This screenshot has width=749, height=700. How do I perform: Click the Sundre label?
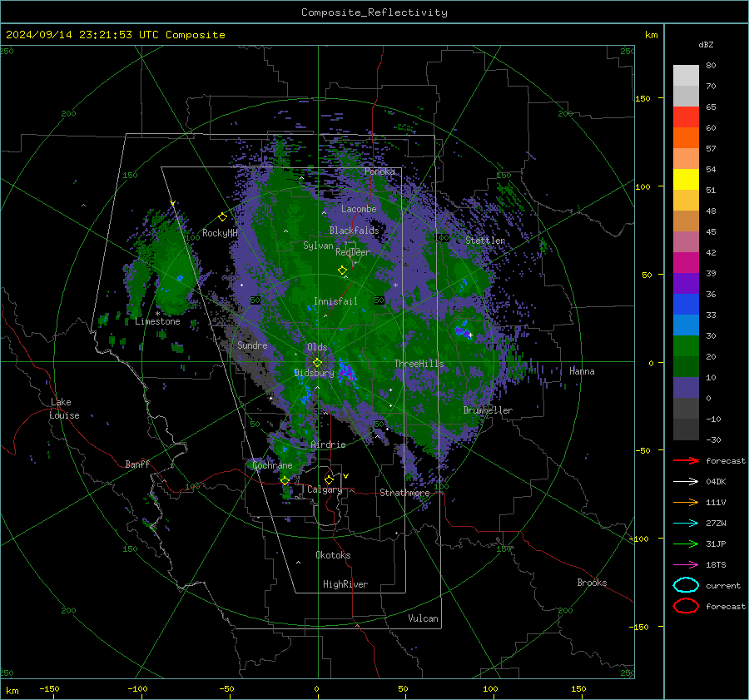point(252,345)
